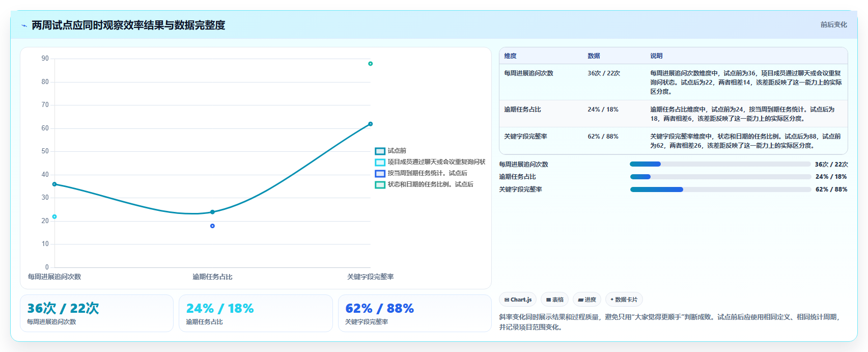Toggle the 试点前 legend swatch
Screen dimensions: 868x352
click(x=380, y=151)
